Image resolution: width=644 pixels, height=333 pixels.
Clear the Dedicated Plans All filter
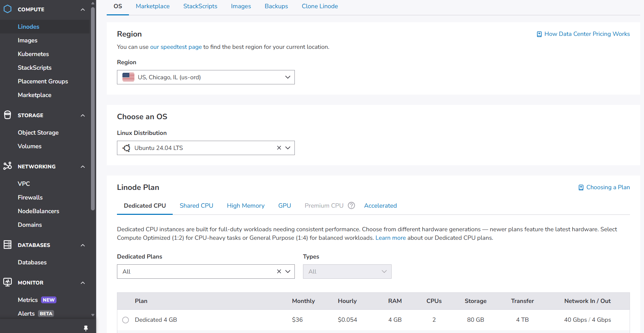click(x=279, y=272)
